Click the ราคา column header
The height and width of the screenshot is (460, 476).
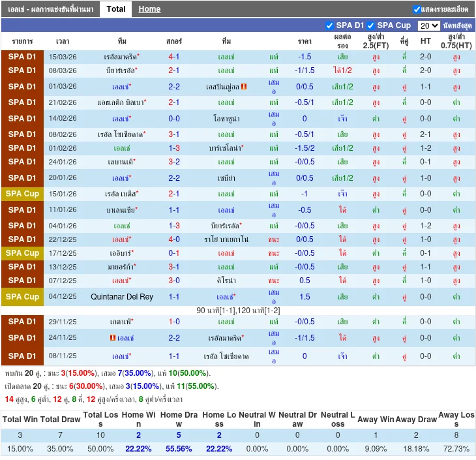point(305,41)
